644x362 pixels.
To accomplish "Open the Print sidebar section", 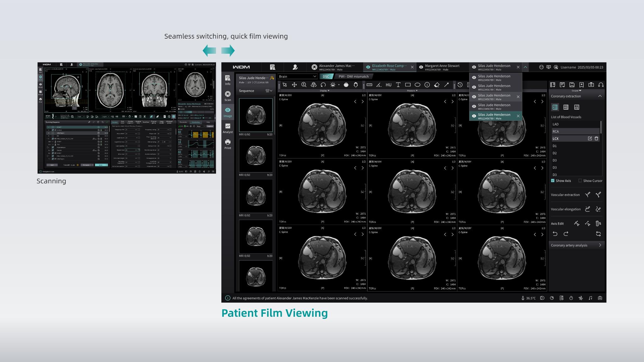I will point(228,144).
